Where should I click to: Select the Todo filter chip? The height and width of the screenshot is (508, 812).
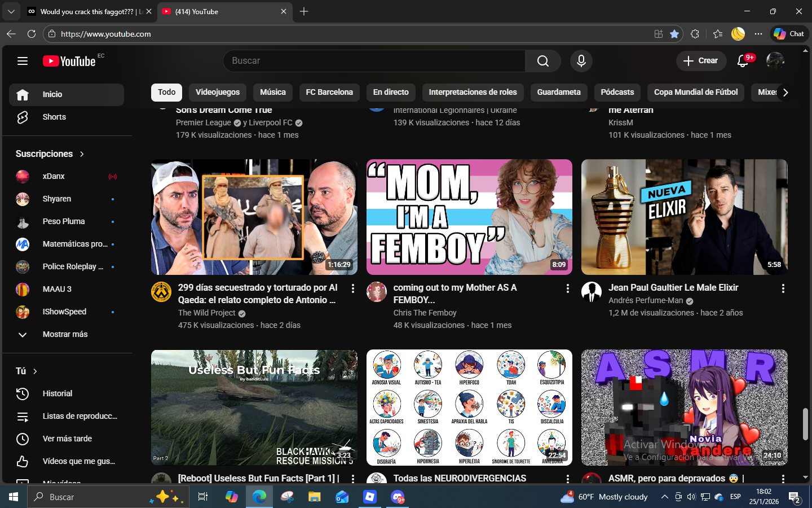[166, 92]
